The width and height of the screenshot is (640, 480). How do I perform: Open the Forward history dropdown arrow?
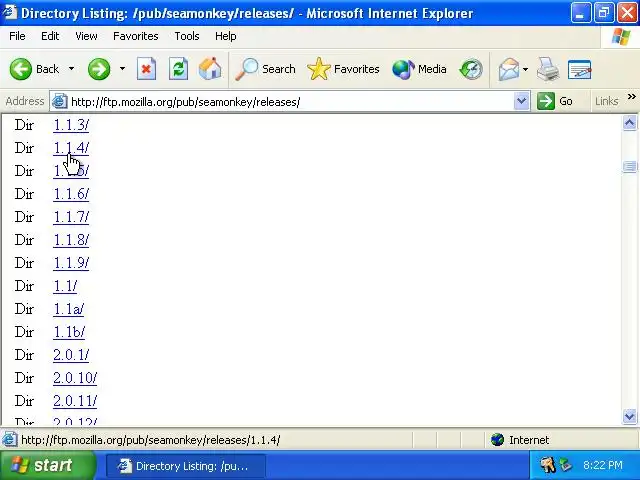[122, 69]
